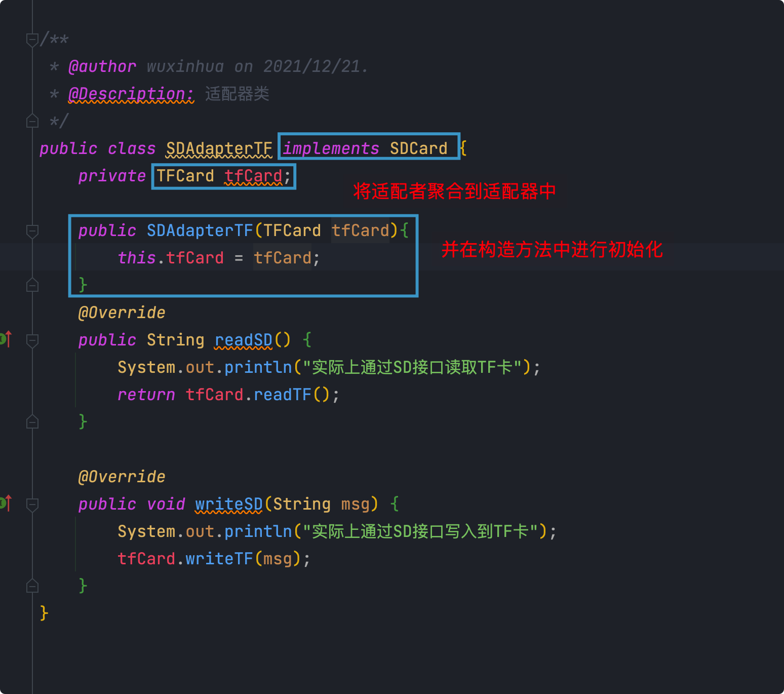
Task: Click the 'return' keyword
Action: click(146, 395)
